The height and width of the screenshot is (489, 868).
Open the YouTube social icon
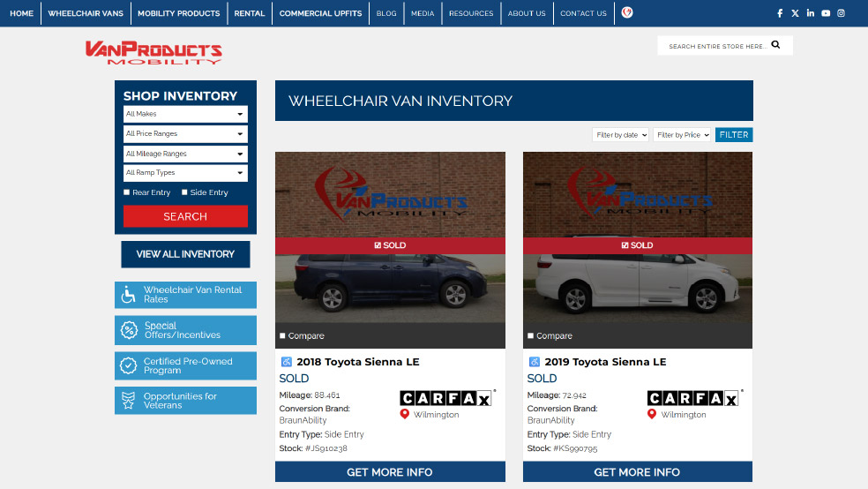(826, 13)
